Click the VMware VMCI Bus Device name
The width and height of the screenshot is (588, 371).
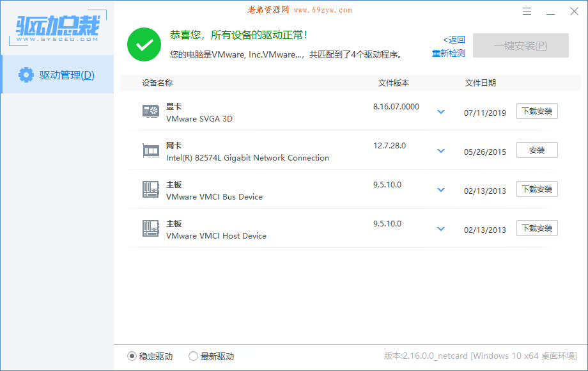(x=214, y=196)
